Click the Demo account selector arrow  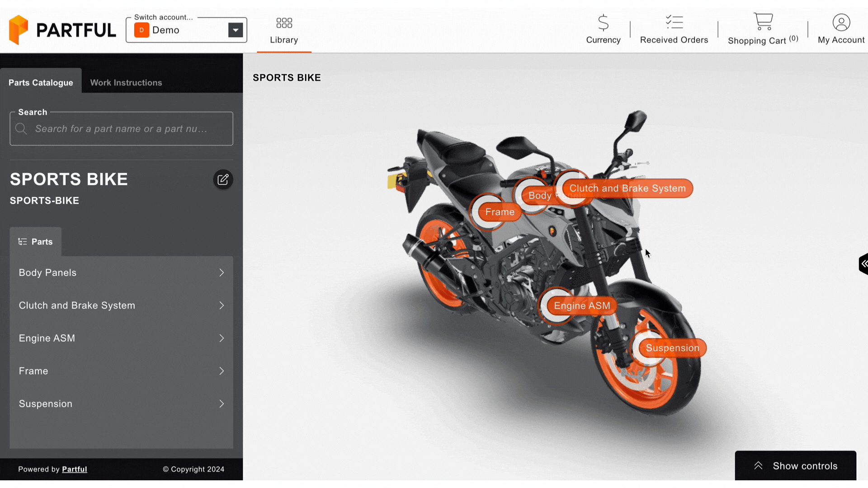236,30
